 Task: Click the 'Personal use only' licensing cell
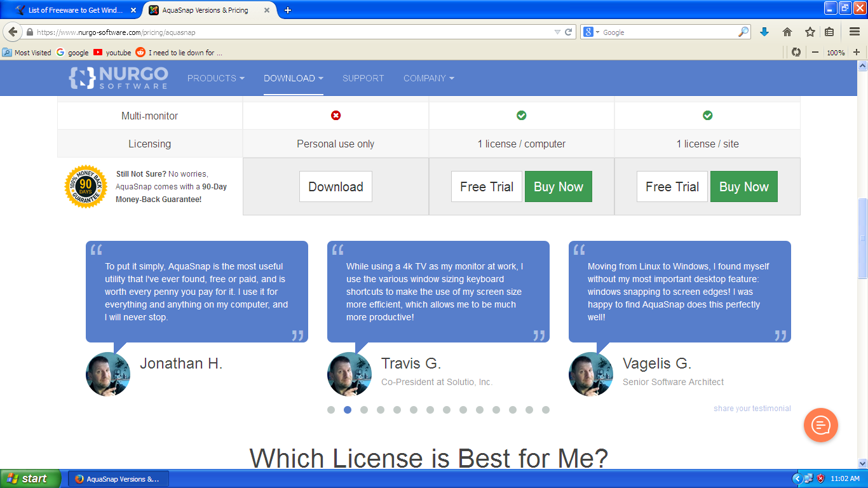click(336, 144)
